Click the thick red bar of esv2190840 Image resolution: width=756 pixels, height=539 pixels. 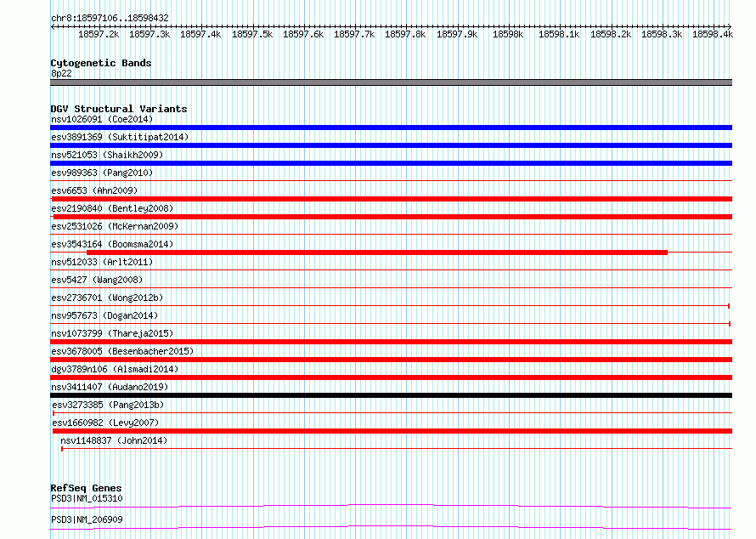tap(392, 217)
